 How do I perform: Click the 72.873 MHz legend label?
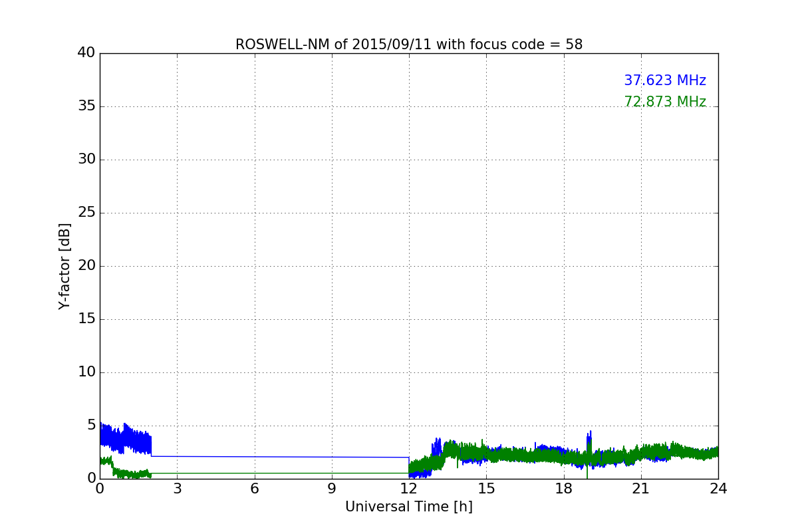click(665, 102)
